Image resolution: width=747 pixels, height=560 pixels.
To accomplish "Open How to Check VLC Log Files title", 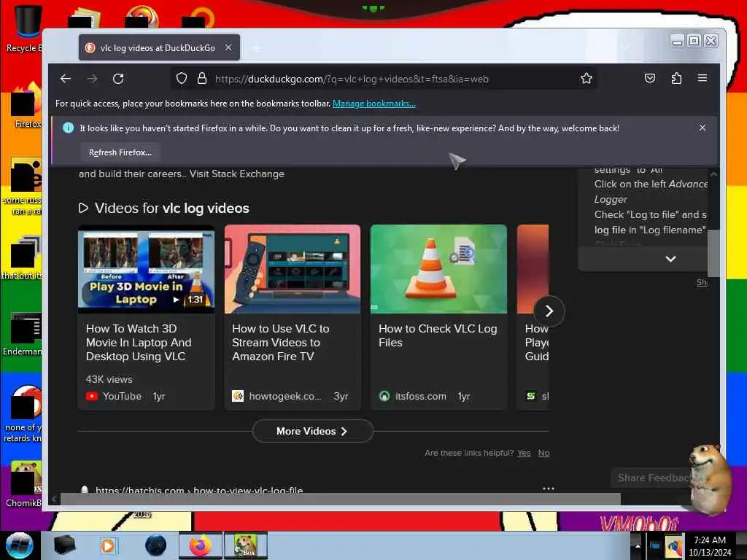I will point(438,335).
